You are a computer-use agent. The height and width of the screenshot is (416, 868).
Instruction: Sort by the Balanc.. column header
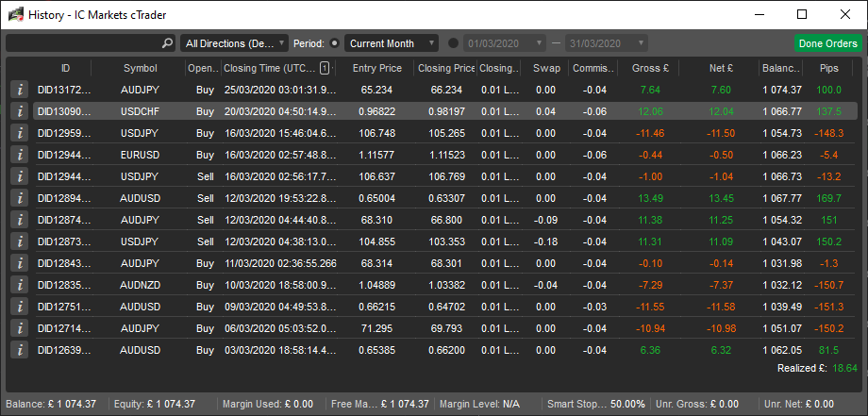[781, 69]
